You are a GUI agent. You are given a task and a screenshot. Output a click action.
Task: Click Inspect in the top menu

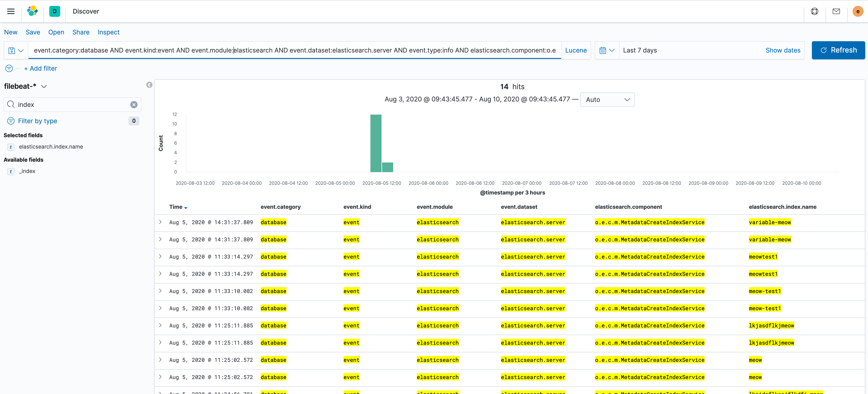pos(109,32)
